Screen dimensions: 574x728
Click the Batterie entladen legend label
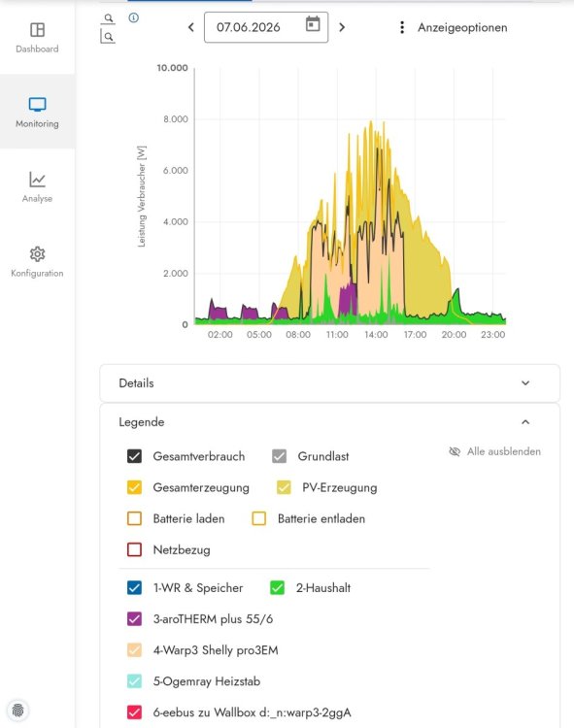(x=321, y=518)
